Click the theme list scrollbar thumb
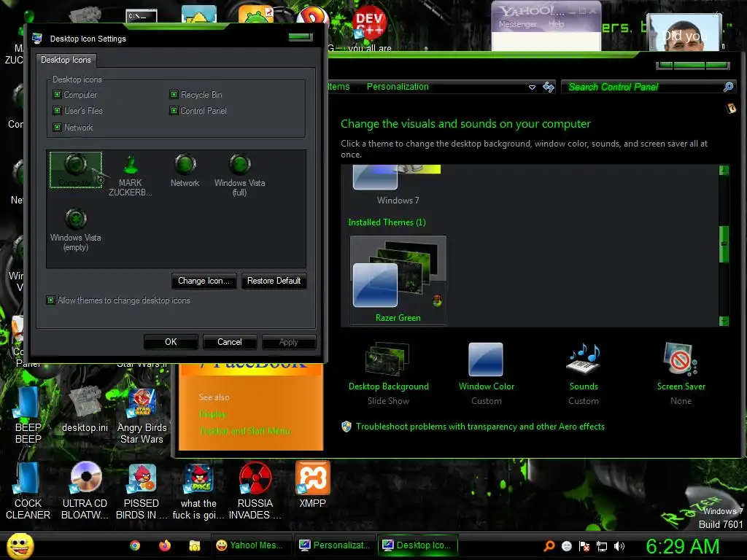 [x=724, y=244]
